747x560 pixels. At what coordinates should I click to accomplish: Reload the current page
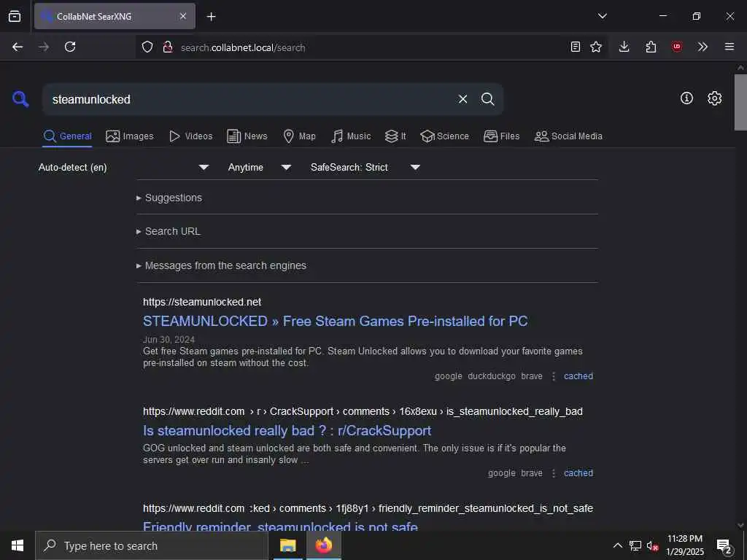tap(70, 47)
